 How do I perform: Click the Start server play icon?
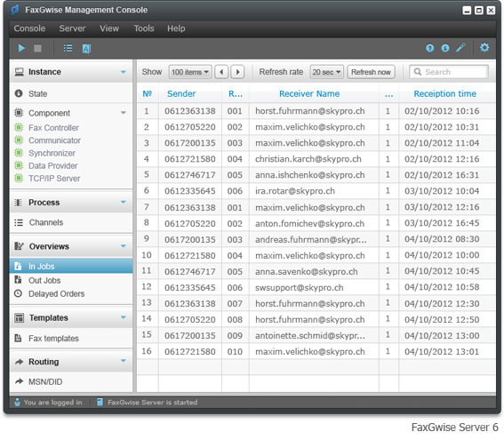click(21, 48)
